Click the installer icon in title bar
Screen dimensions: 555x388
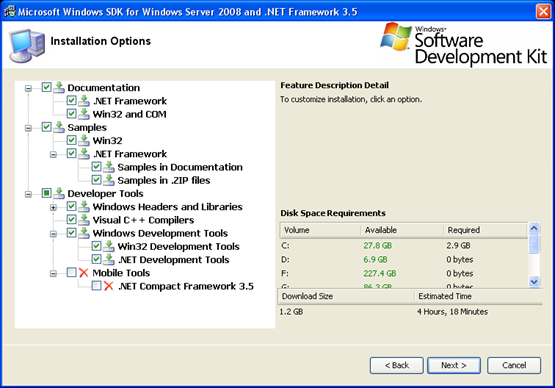point(10,11)
